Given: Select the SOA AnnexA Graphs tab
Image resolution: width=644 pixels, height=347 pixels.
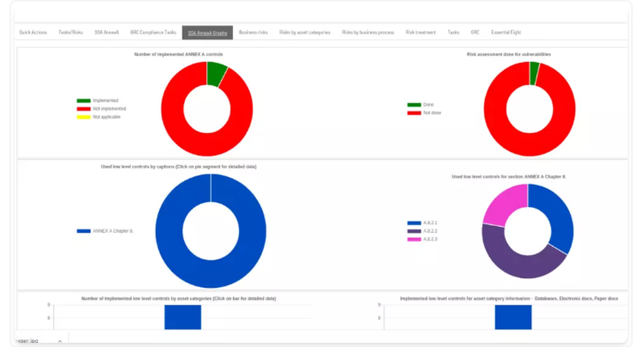Looking at the screenshot, I should 207,33.
